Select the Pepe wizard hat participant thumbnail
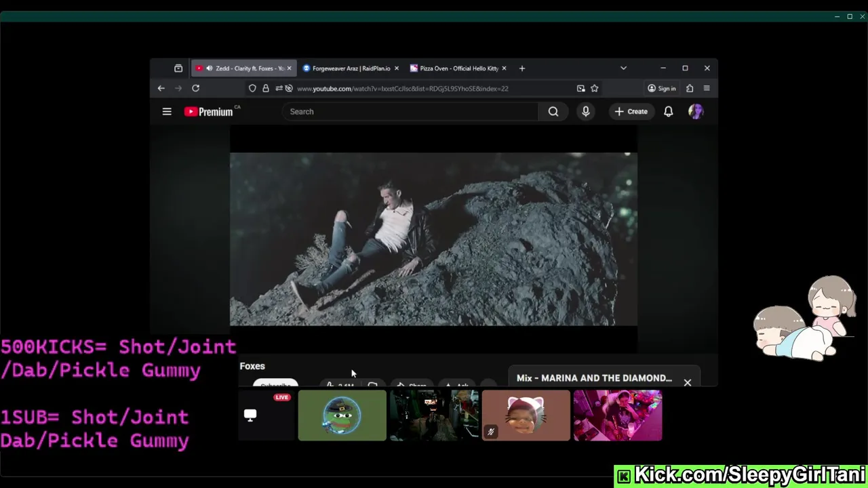 (x=342, y=415)
